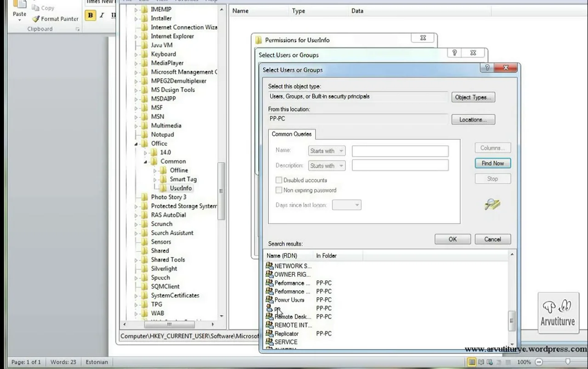Collapse the Office registry key
Viewport: 588px width, 369px height.
coord(136,143)
